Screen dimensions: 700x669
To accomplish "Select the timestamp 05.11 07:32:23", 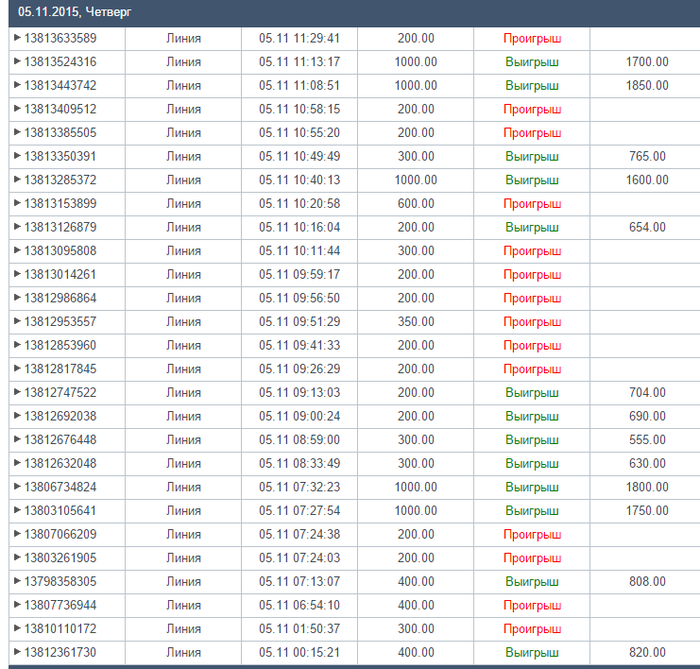I will (299, 487).
